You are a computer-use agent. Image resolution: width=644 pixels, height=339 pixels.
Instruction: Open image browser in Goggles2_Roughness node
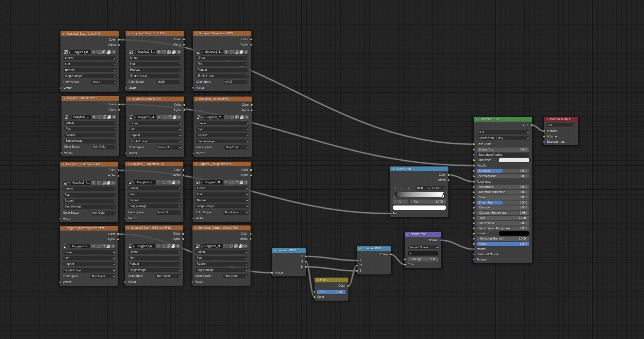click(x=131, y=182)
